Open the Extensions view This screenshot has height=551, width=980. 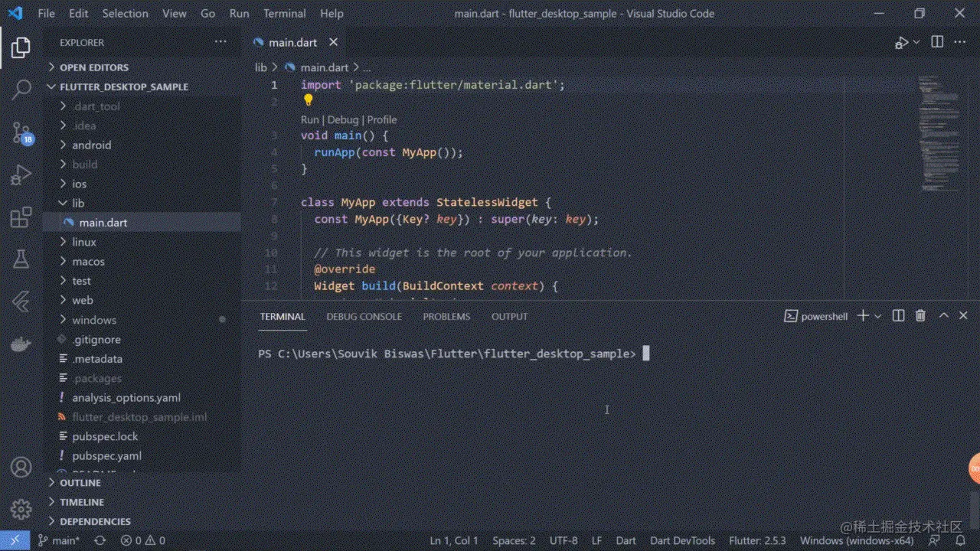(x=21, y=217)
